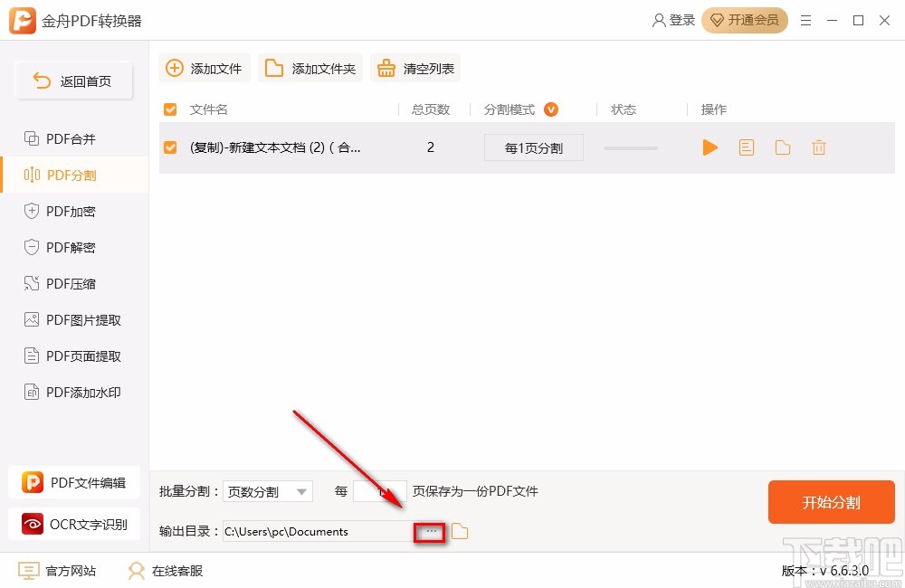Open the 每1页分割 split mode selector
The width and height of the screenshot is (905, 588).
click(x=533, y=147)
